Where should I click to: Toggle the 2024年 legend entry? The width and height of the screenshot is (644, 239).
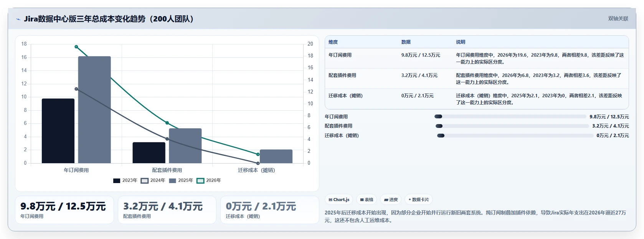pyautogui.click(x=153, y=180)
